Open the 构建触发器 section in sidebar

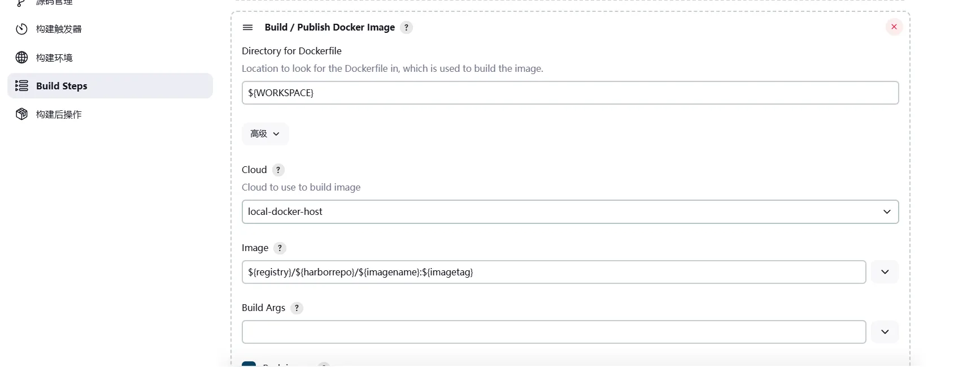[110, 29]
